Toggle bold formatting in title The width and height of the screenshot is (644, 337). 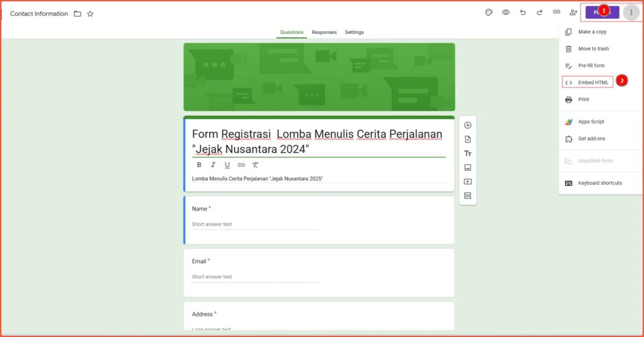point(199,165)
